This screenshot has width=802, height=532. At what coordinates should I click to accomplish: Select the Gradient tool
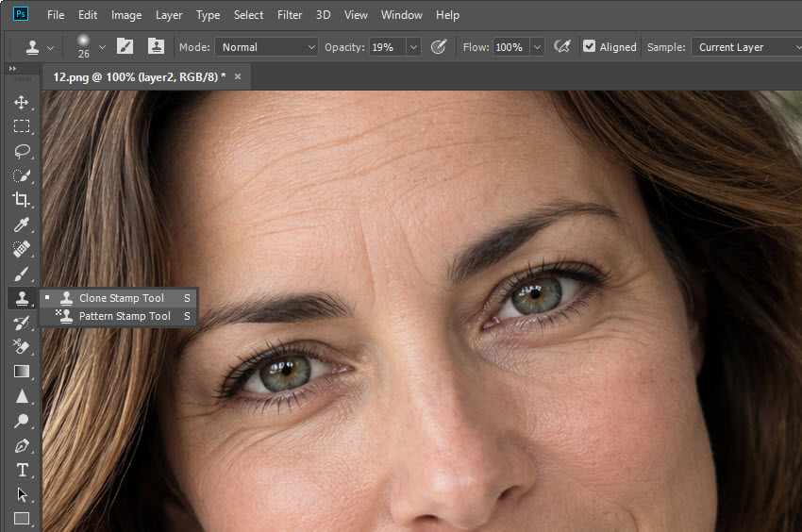21,372
